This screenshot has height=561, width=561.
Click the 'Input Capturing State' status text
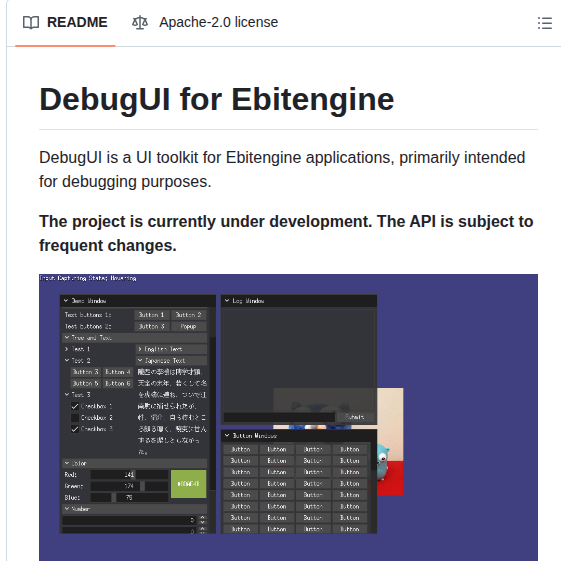[88, 278]
